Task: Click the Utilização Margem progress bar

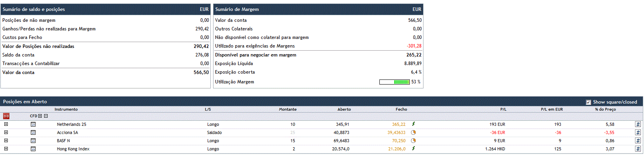Action: [x=394, y=82]
